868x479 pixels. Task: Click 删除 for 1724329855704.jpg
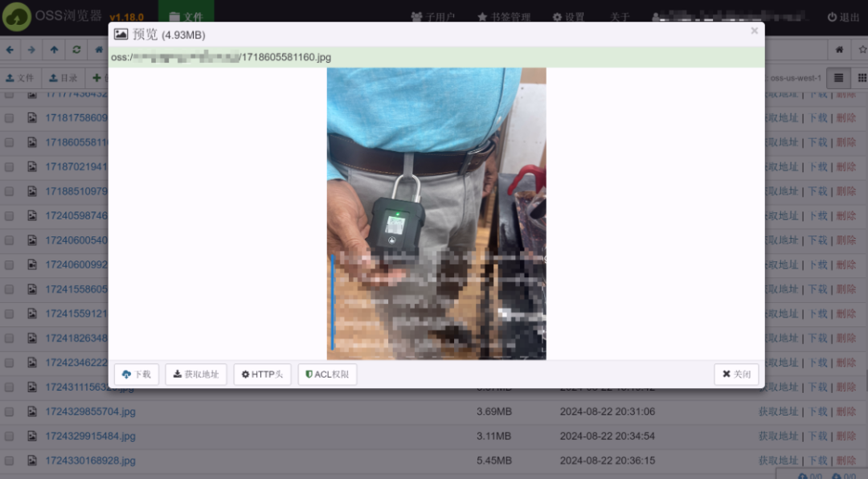845,411
